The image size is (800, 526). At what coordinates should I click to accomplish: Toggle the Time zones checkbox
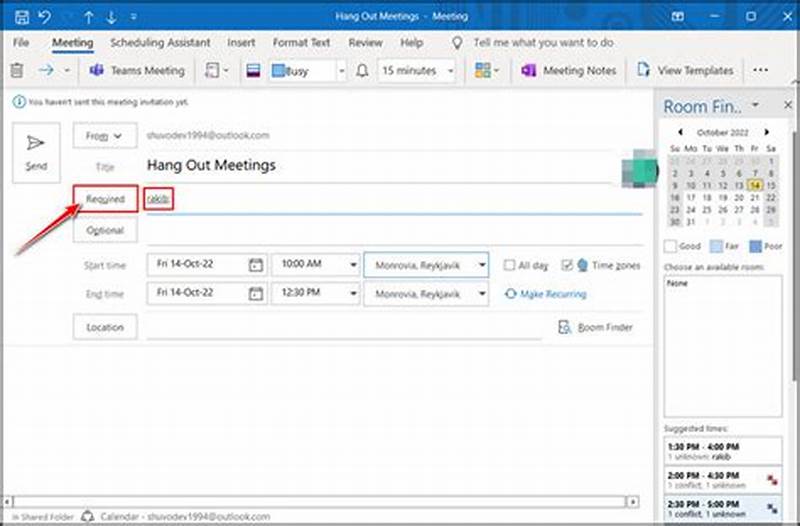point(566,265)
